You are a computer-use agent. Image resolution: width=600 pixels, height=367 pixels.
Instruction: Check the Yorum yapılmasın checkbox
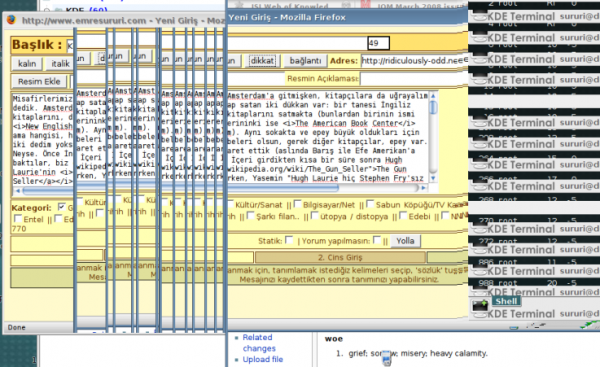coord(377,240)
